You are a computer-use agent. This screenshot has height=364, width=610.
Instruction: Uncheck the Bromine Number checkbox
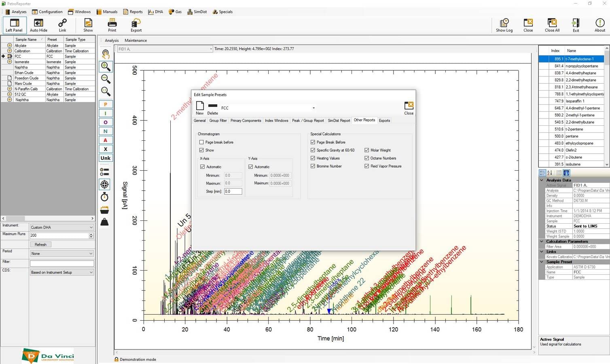313,166
